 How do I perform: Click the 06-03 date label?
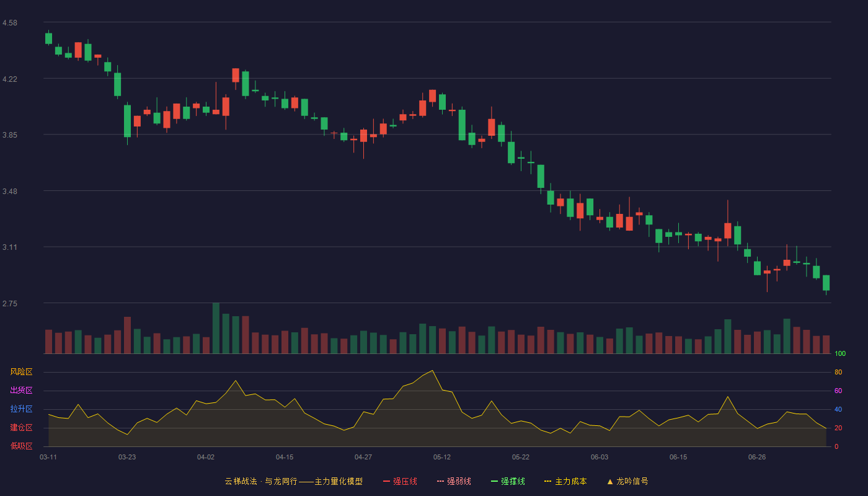point(600,457)
